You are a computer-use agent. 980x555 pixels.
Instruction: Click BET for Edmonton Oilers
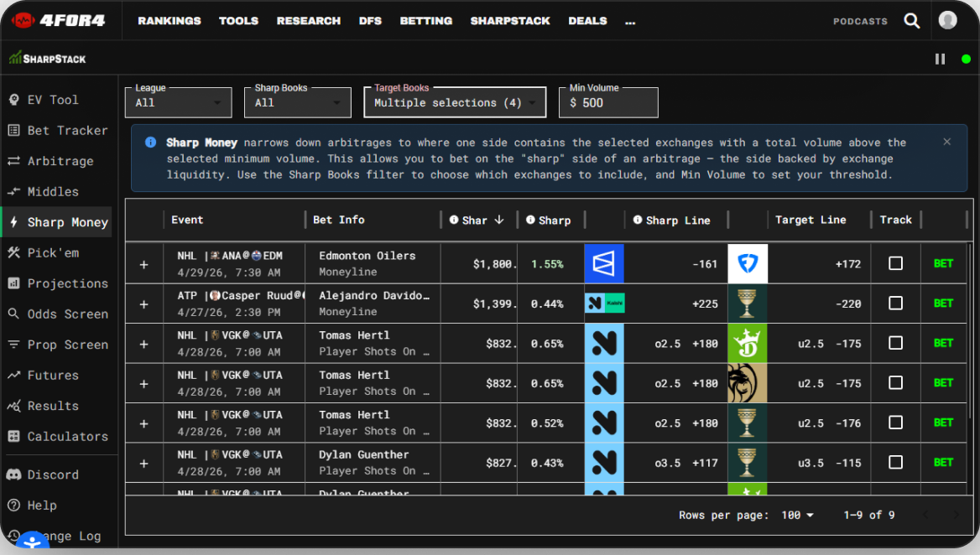click(943, 263)
